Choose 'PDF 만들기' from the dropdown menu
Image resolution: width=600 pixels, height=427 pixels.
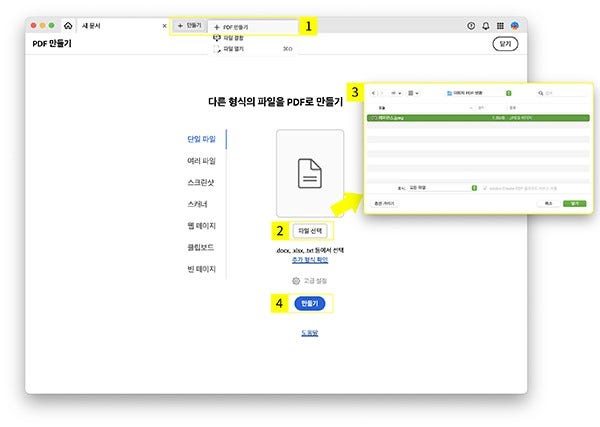click(x=253, y=27)
